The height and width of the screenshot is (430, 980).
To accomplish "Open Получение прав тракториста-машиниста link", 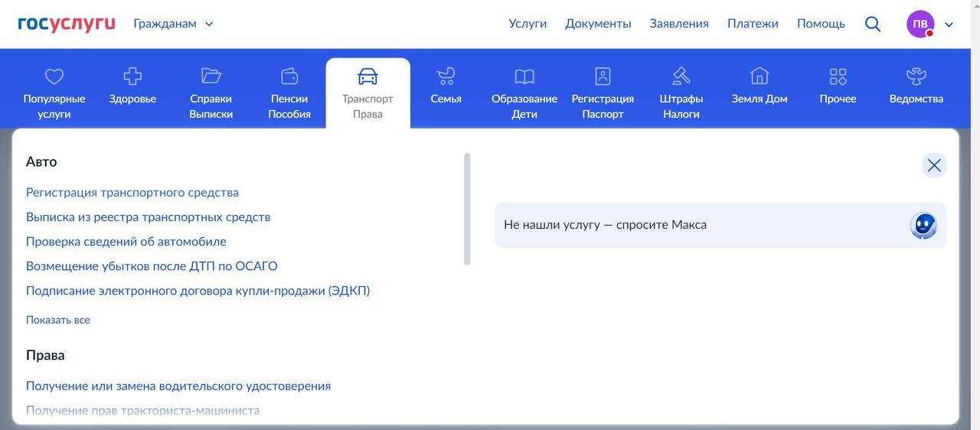I will [x=143, y=411].
